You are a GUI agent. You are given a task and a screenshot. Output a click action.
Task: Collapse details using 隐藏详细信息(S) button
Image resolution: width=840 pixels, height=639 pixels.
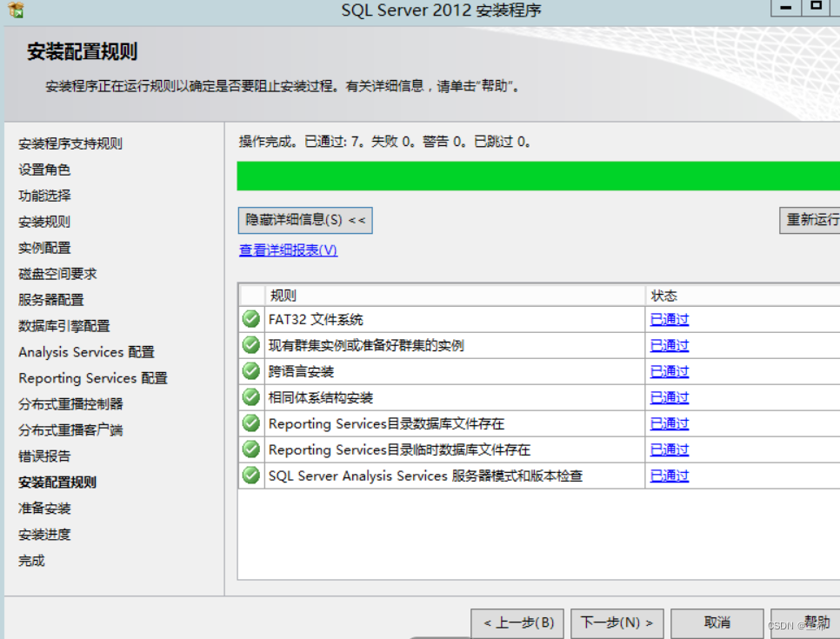[306, 220]
